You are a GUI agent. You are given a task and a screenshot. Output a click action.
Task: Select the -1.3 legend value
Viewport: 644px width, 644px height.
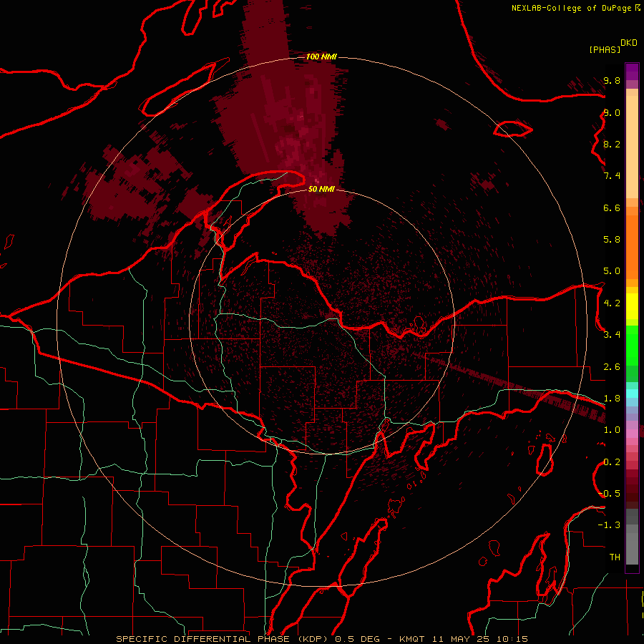(x=609, y=525)
